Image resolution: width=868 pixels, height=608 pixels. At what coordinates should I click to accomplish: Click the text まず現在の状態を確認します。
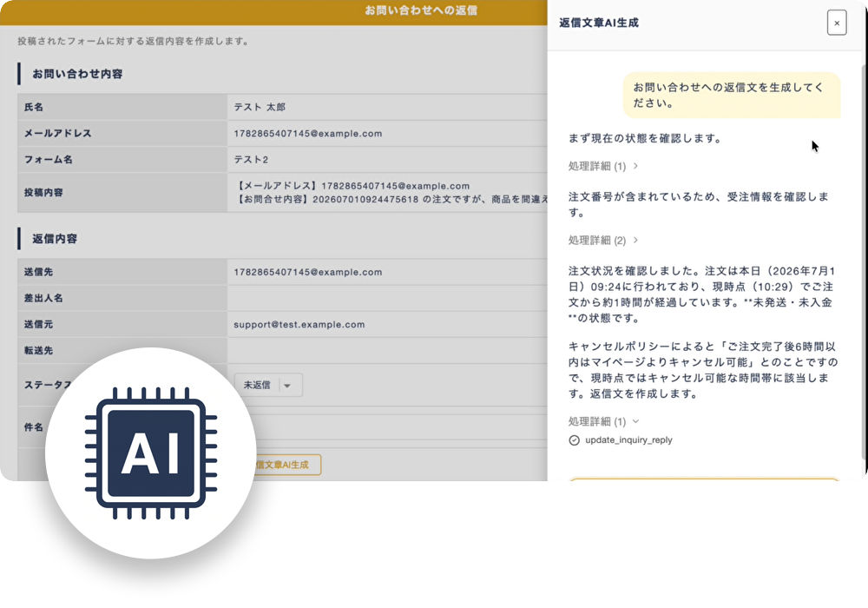[646, 138]
